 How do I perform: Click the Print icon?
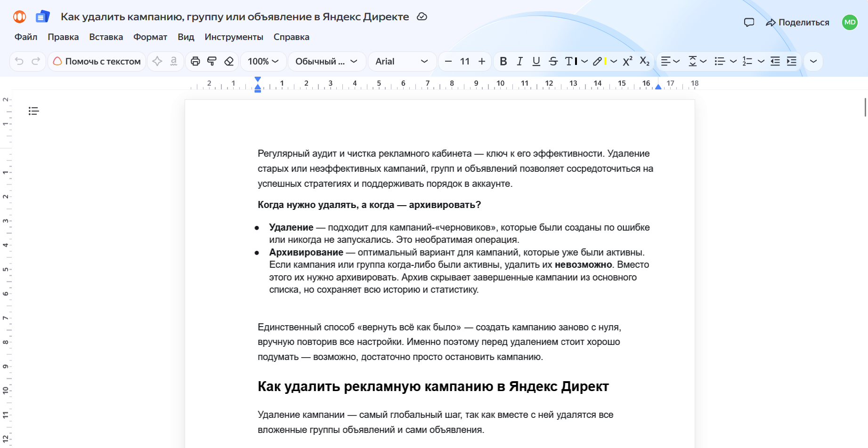195,61
